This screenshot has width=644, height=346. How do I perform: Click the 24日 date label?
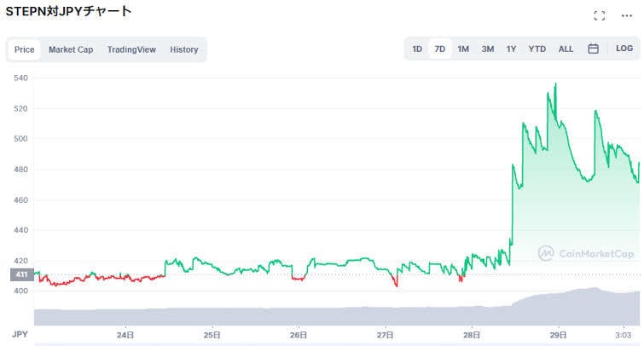point(125,335)
